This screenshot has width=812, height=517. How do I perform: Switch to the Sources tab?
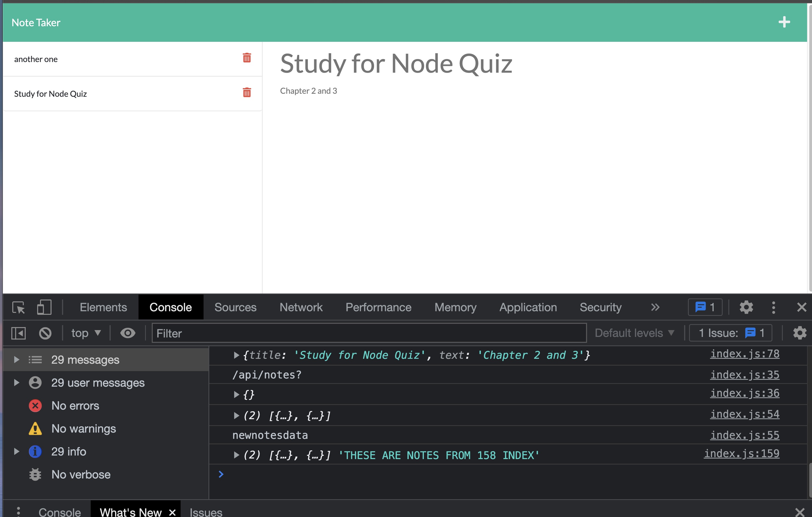click(235, 307)
